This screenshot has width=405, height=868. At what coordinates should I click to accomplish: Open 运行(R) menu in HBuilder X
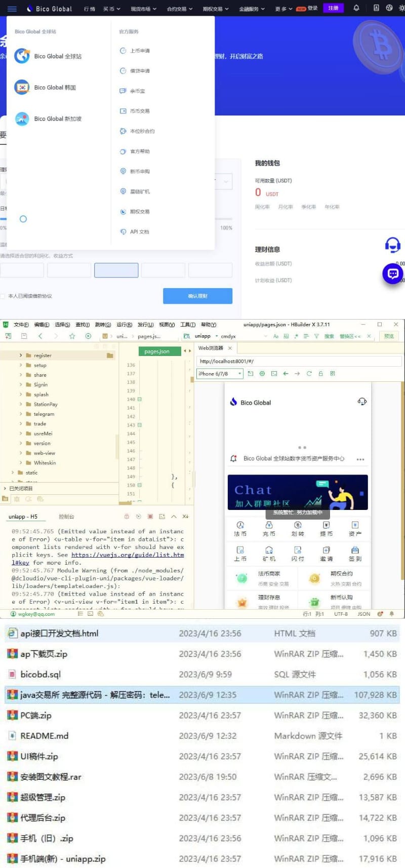click(x=124, y=325)
